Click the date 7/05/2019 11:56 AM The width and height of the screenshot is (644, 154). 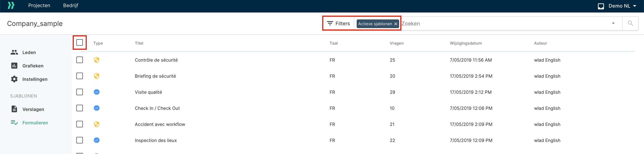[x=470, y=60]
